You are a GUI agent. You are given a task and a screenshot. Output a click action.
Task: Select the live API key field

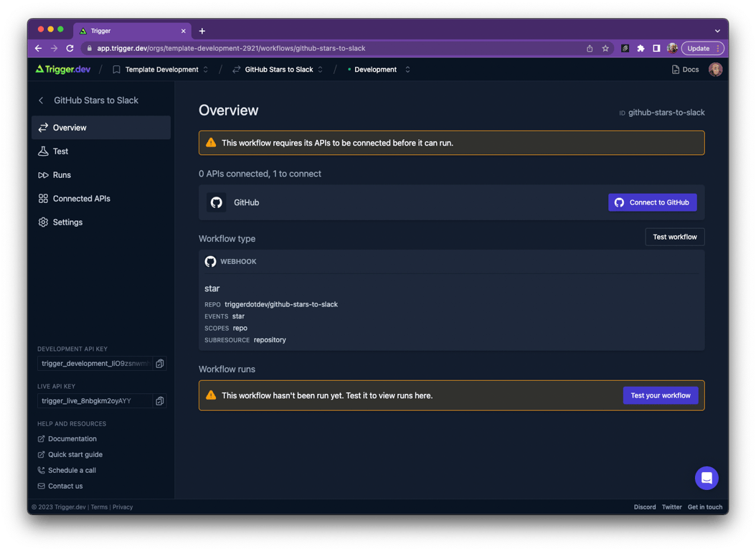95,401
